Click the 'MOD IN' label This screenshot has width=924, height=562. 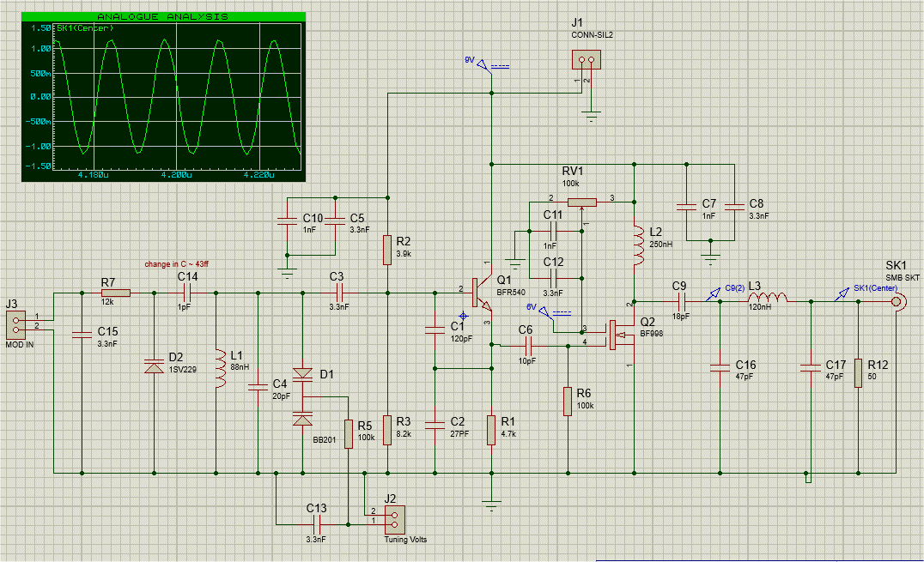(x=20, y=345)
